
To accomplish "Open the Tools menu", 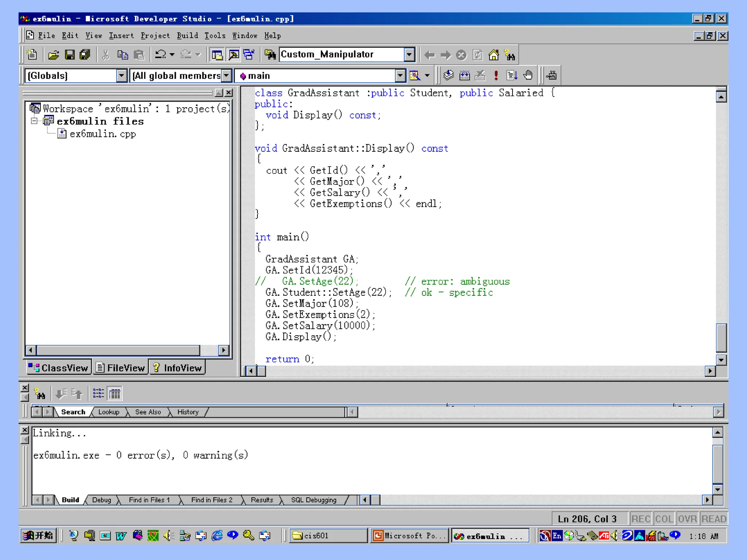I will [x=215, y=36].
